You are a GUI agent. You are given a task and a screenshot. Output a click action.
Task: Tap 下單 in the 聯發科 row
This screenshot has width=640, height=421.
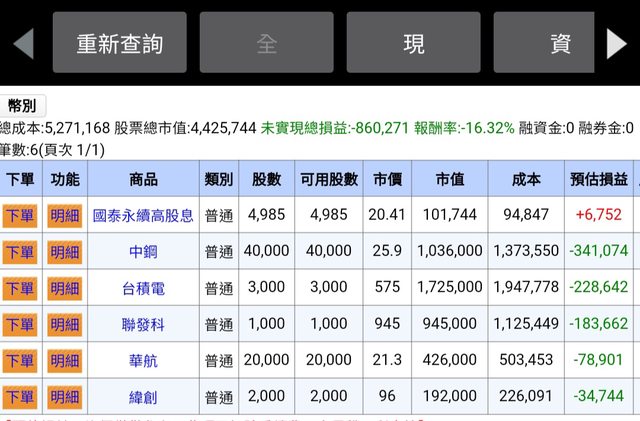tap(20, 324)
